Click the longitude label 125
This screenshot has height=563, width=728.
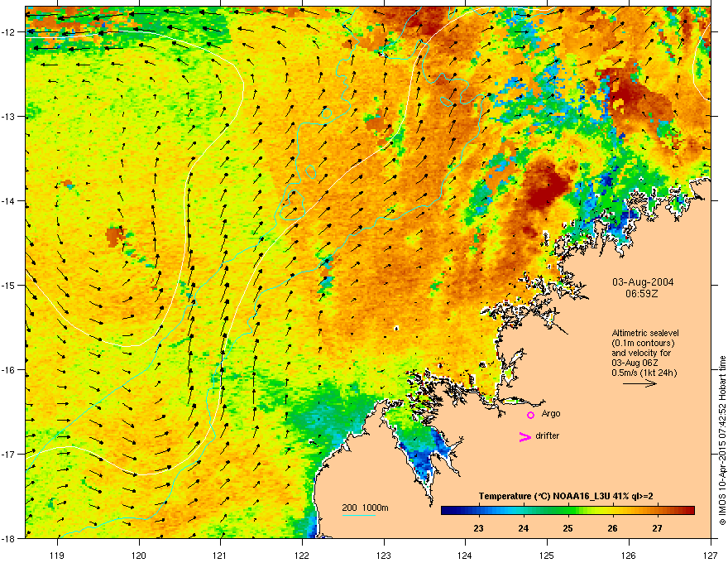[x=547, y=555]
